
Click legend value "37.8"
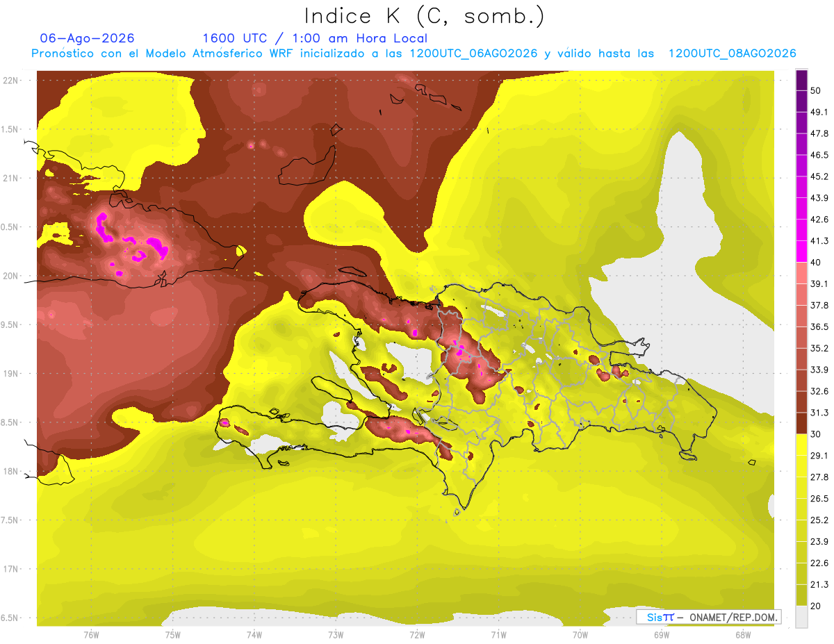pos(819,305)
